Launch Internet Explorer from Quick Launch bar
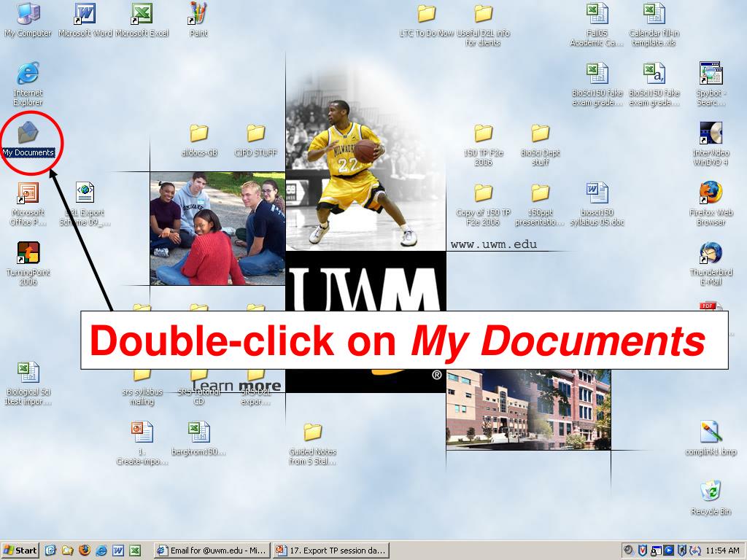Viewport: 747px width, 560px height. (x=101, y=551)
